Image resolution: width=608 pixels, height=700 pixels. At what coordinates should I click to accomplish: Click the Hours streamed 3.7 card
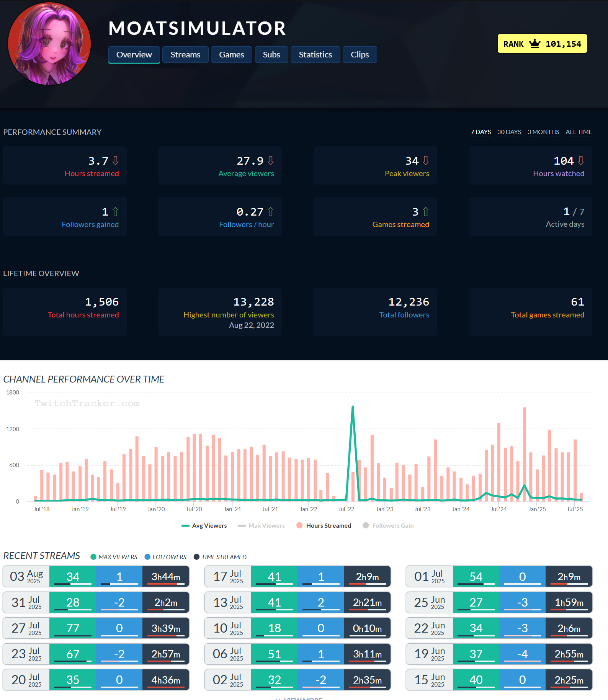(65, 165)
